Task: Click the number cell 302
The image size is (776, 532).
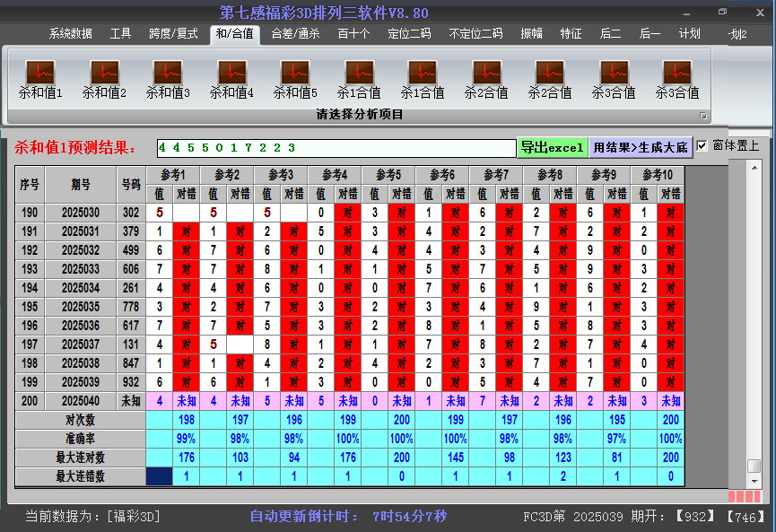Action: click(131, 213)
